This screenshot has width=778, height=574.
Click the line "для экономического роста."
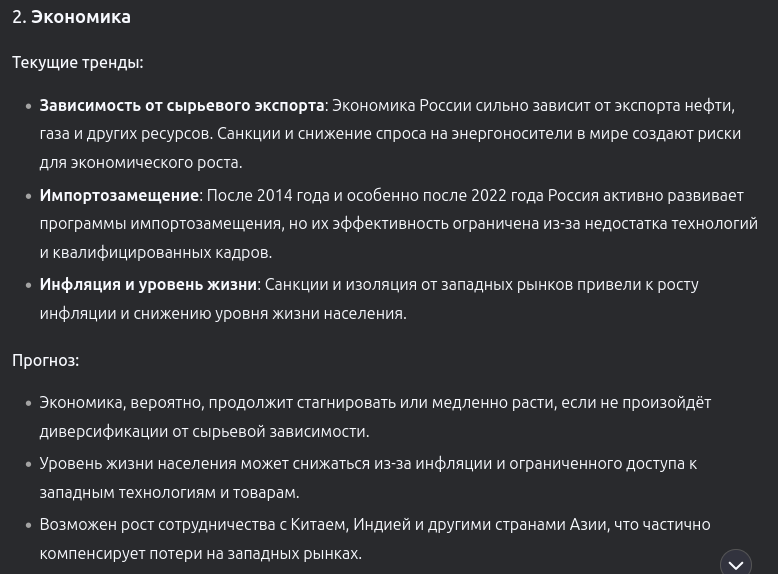pyautogui.click(x=140, y=162)
